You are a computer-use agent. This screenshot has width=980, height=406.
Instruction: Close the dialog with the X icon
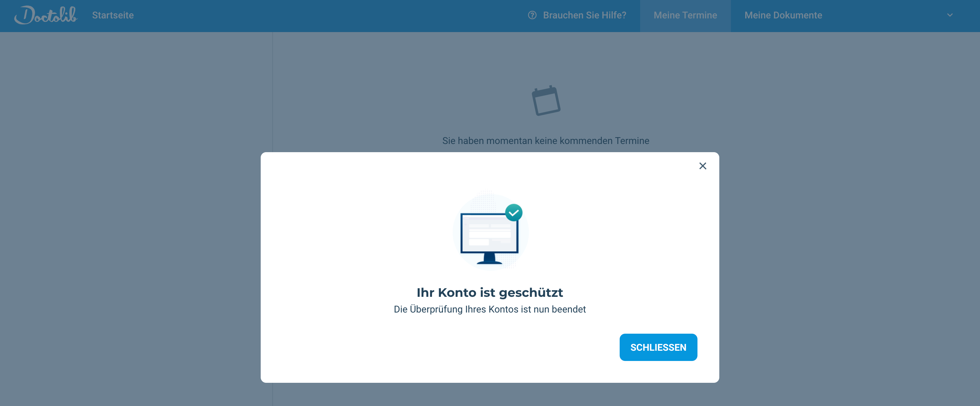(702, 166)
